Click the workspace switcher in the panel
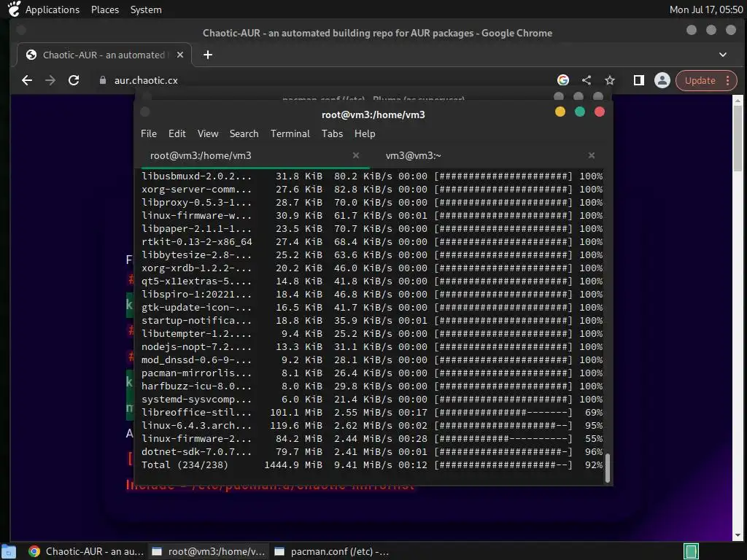 coord(691,551)
